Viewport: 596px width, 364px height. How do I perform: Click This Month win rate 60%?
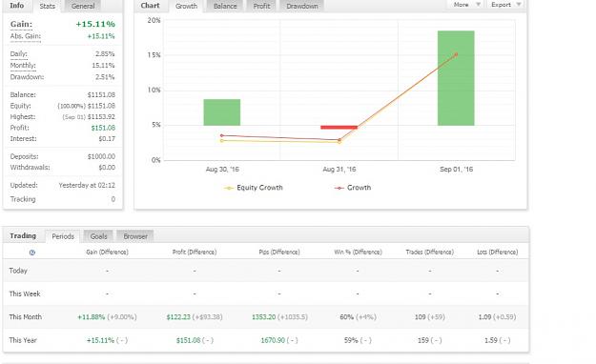[x=347, y=317]
